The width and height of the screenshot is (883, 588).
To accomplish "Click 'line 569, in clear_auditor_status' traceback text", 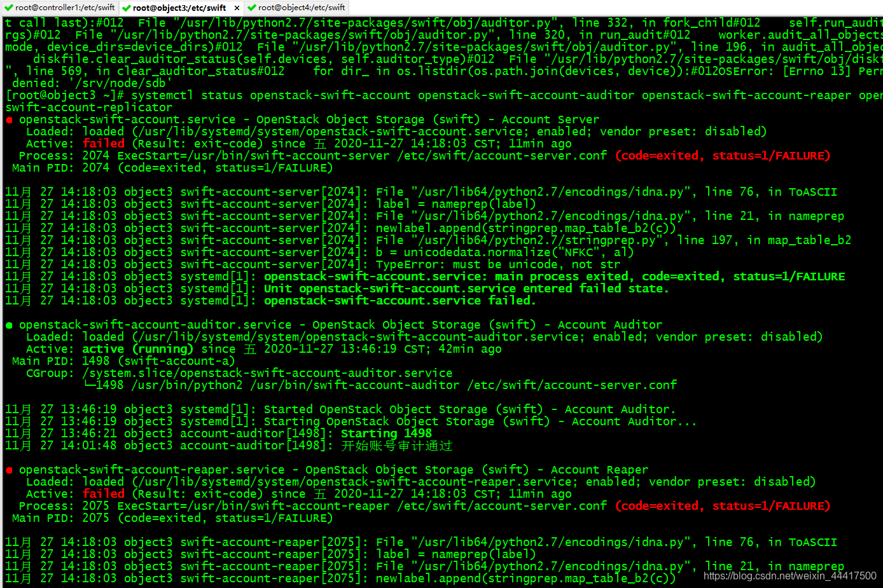I will 155,71.
